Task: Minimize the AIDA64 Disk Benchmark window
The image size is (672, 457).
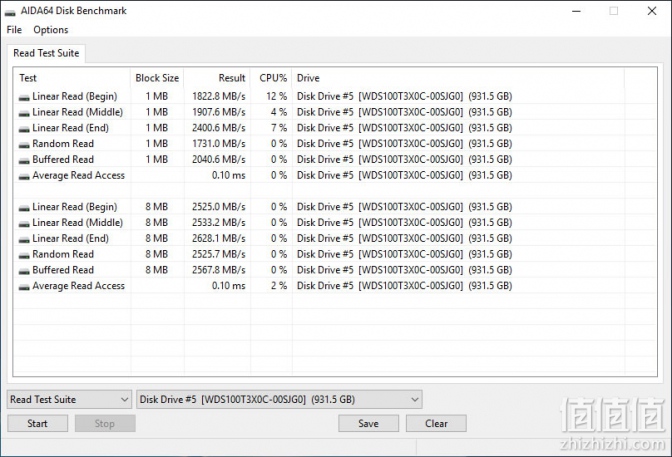Action: 576,11
